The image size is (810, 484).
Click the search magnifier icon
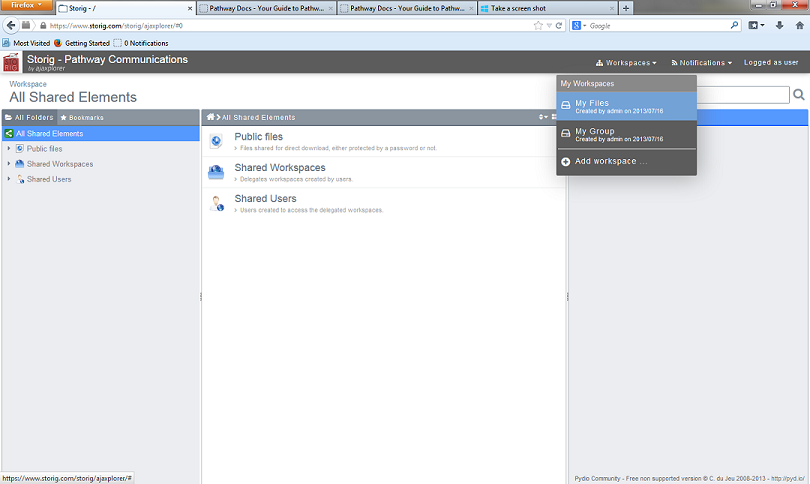click(798, 95)
